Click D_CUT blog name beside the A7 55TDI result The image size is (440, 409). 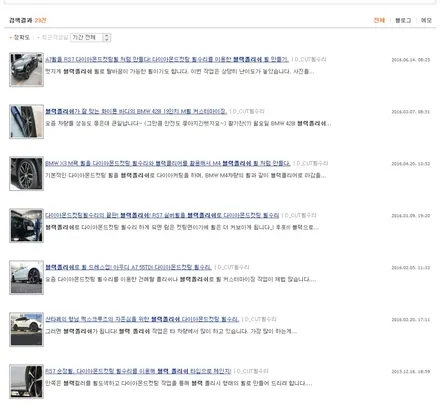click(x=233, y=267)
